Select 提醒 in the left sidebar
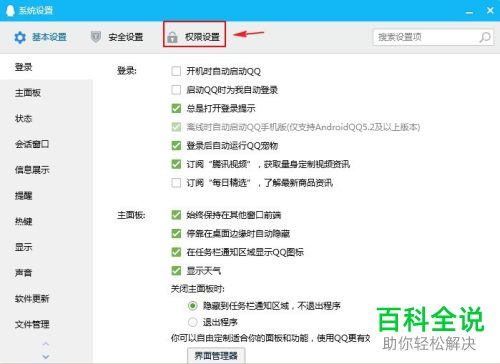The image size is (500, 364). click(x=46, y=195)
